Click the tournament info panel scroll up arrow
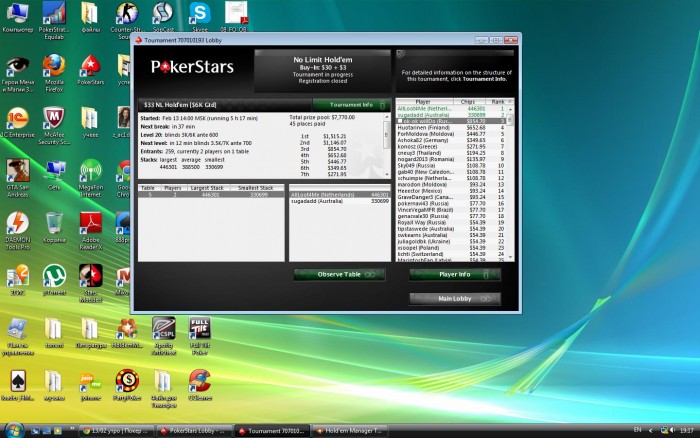This screenshot has width=700, height=438. (x=387, y=117)
